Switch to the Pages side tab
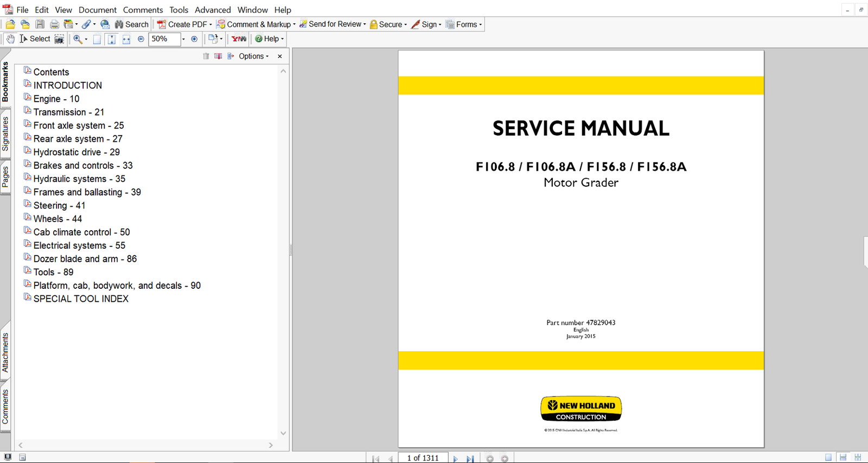The width and height of the screenshot is (868, 463). pos(5,177)
